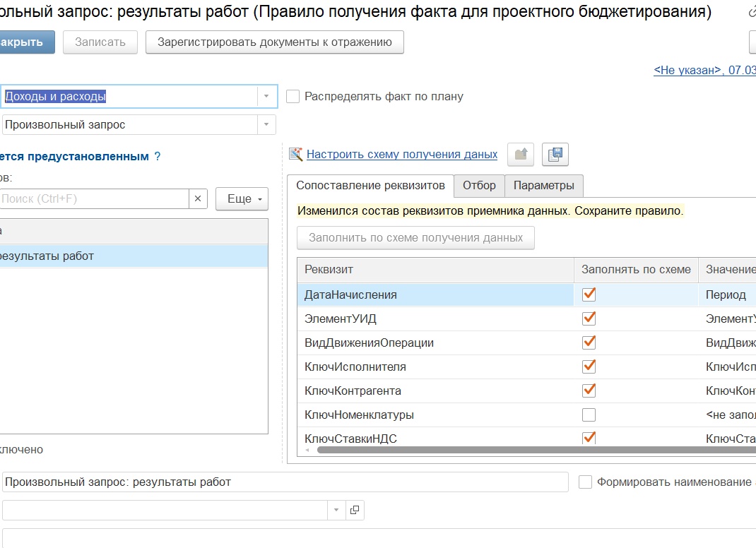Click the open-form icon beside the empty bottom field
756x548 pixels.
pyautogui.click(x=355, y=510)
